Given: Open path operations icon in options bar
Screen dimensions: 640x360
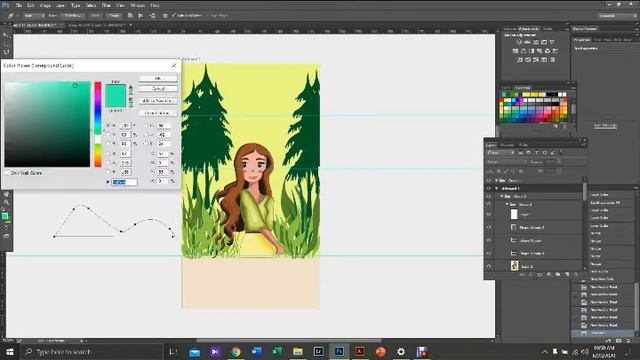Looking at the screenshot, I should [x=130, y=16].
